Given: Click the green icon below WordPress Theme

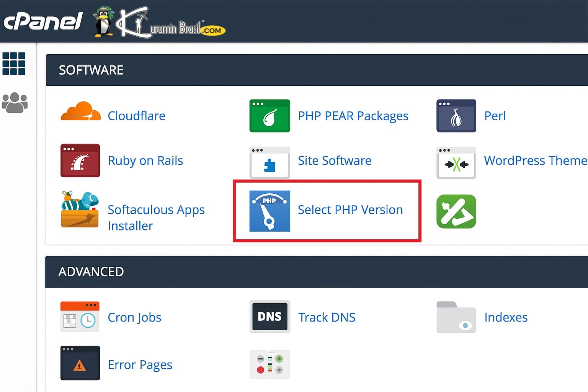Looking at the screenshot, I should 456,211.
